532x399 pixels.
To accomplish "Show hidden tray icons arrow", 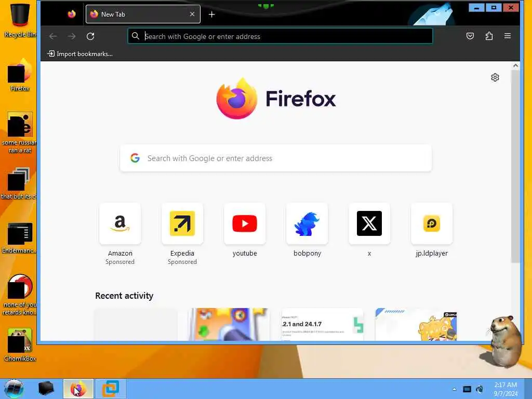I will click(x=454, y=389).
